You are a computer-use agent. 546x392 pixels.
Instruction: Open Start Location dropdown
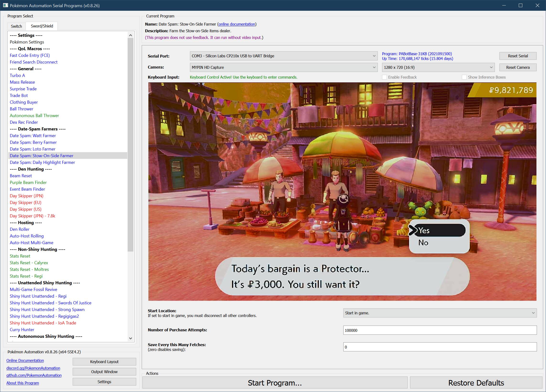click(440, 313)
